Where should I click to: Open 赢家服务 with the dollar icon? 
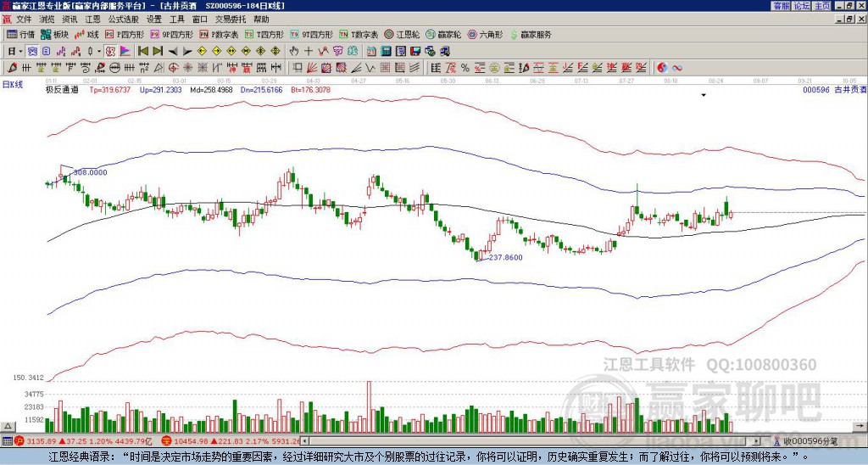pos(531,34)
